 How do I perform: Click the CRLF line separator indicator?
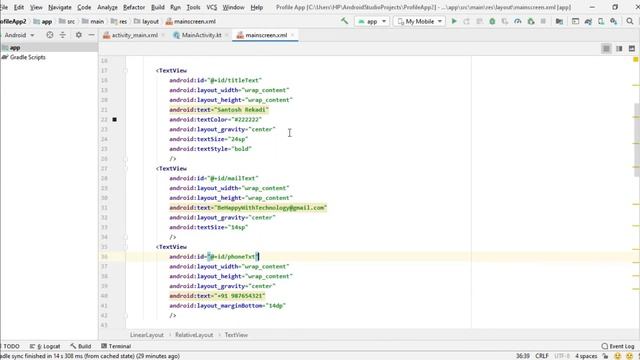(x=542, y=356)
